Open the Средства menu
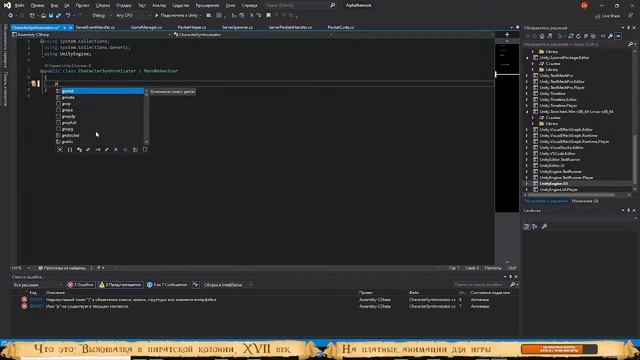 [x=180, y=5]
